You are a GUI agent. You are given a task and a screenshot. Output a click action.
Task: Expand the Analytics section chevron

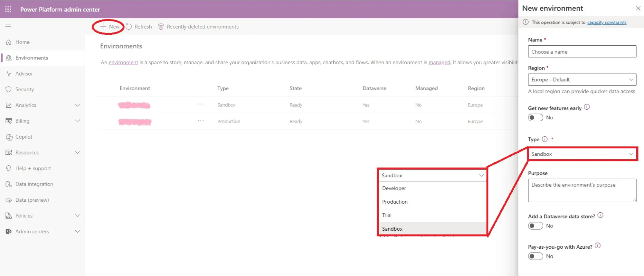click(77, 105)
